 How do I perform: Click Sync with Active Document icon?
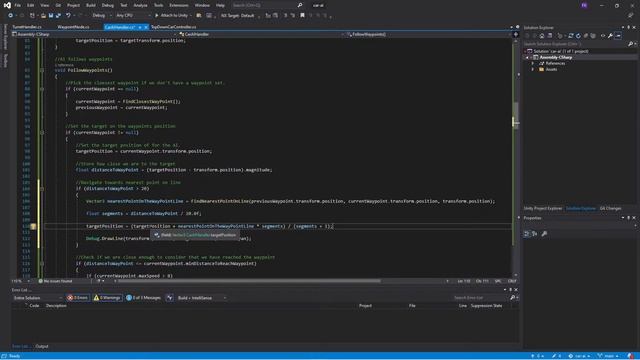[571, 36]
